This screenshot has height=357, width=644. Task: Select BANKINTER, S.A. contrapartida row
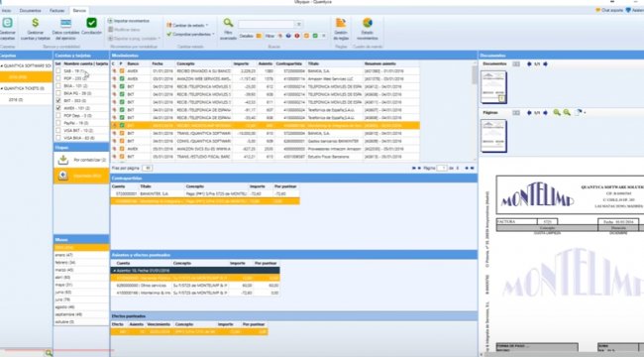[205, 193]
